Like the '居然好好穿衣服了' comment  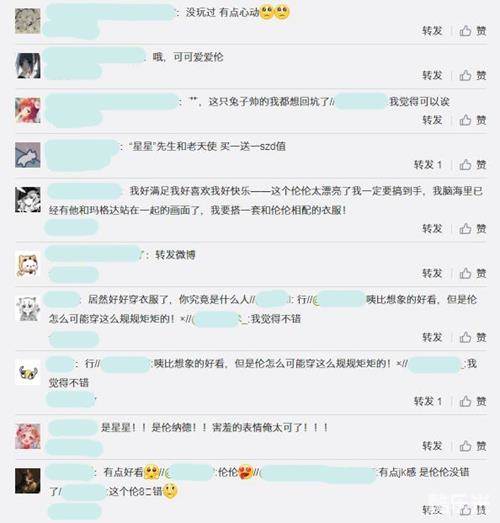[x=473, y=337]
